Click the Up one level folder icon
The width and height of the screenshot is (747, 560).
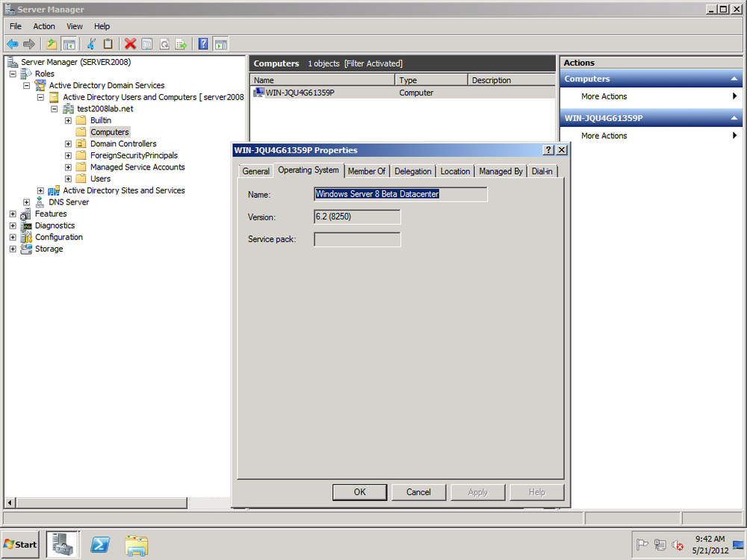tap(52, 44)
